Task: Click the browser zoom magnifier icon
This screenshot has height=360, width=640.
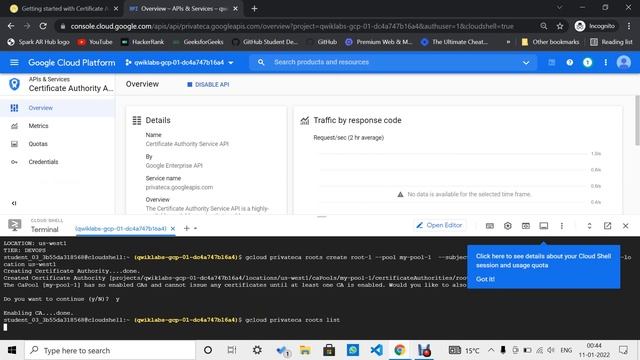Action: (x=544, y=26)
